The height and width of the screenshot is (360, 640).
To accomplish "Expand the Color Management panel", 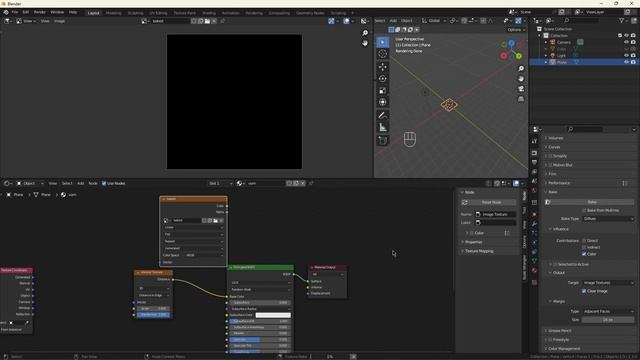I will tap(564, 349).
